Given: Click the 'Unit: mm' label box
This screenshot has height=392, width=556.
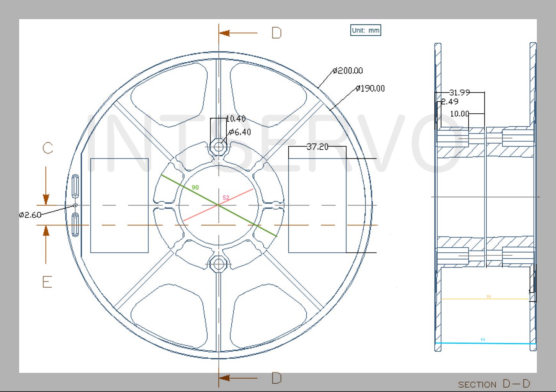Looking at the screenshot, I should click(x=366, y=30).
